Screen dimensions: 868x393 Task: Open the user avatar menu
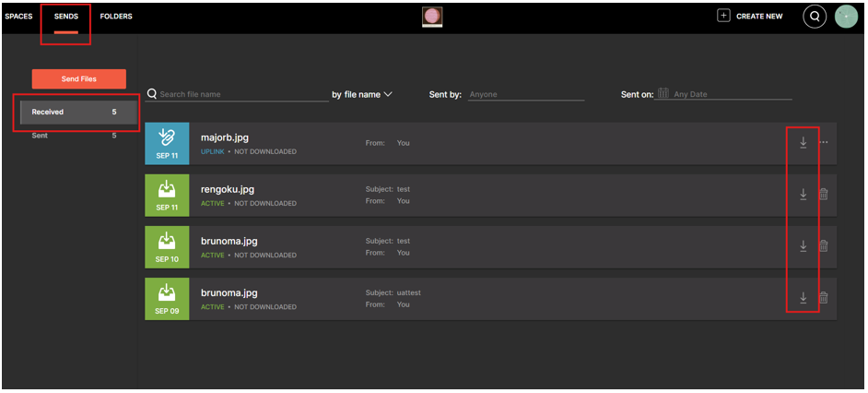tap(845, 17)
